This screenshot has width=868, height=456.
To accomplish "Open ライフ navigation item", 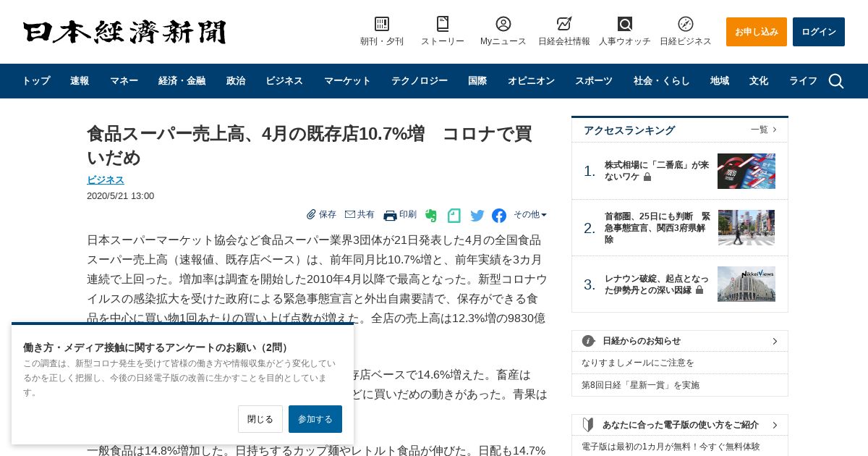I will click(x=803, y=81).
